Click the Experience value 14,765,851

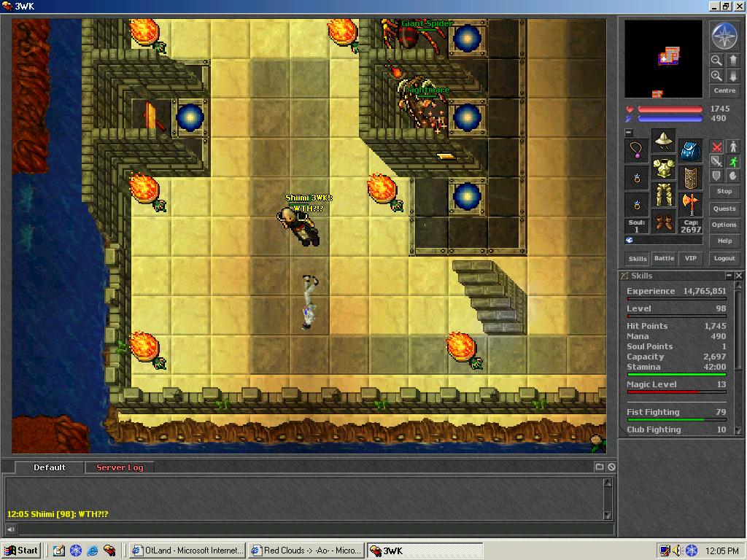tap(705, 291)
